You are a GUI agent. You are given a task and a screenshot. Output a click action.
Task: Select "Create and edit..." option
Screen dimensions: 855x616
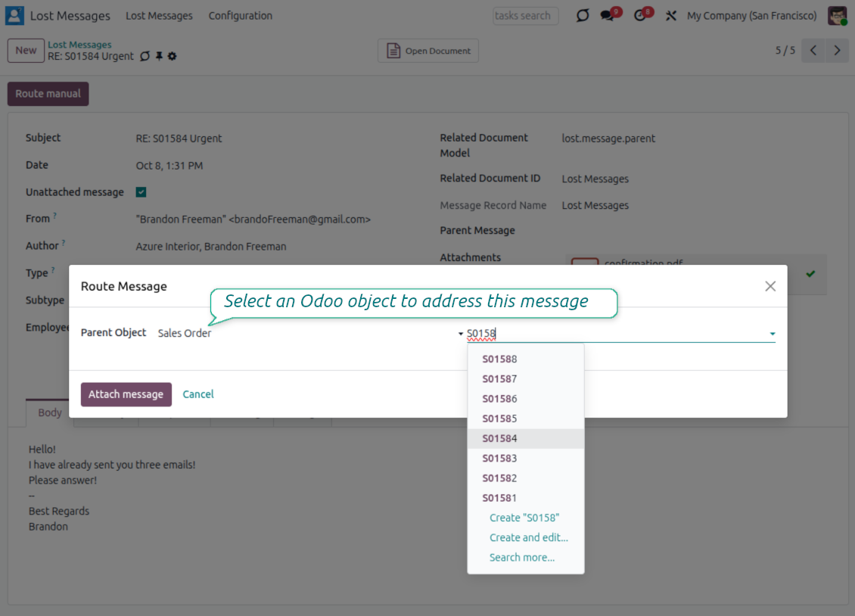click(x=529, y=538)
